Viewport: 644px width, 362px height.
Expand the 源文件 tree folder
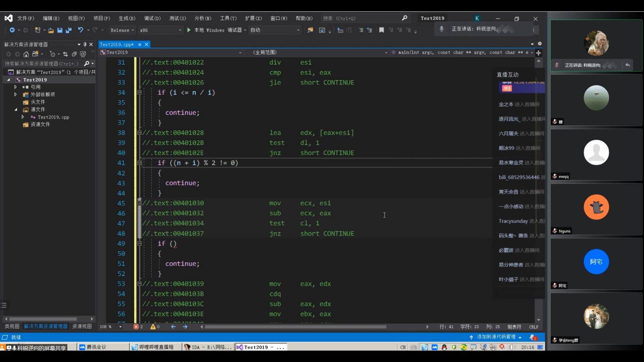click(15, 110)
